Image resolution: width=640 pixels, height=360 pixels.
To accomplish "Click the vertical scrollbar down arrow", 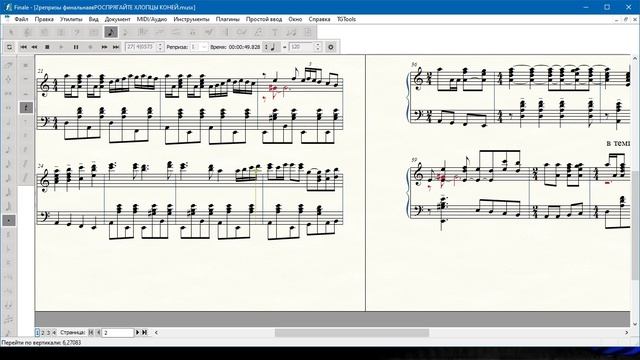I will click(x=635, y=324).
